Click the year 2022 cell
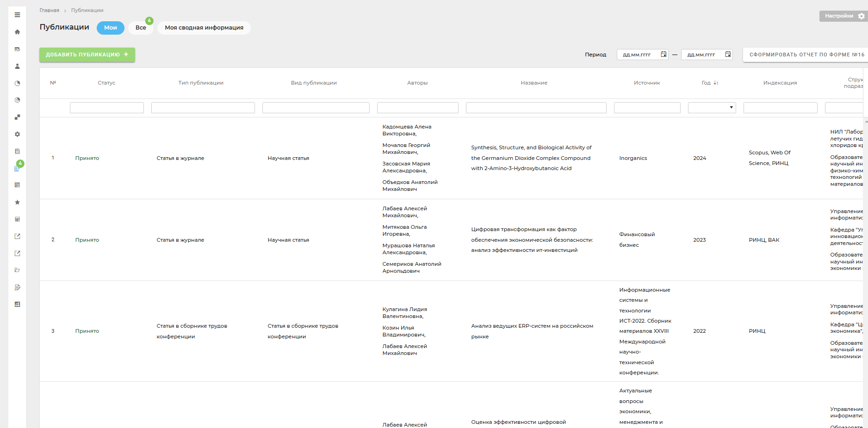Viewport: 868px width, 428px height. click(x=700, y=331)
